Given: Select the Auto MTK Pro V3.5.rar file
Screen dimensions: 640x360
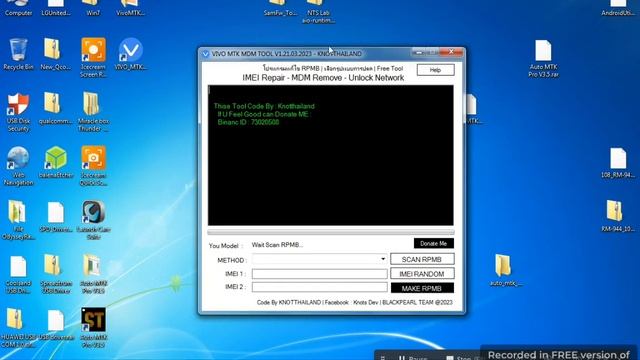Looking at the screenshot, I should [543, 50].
